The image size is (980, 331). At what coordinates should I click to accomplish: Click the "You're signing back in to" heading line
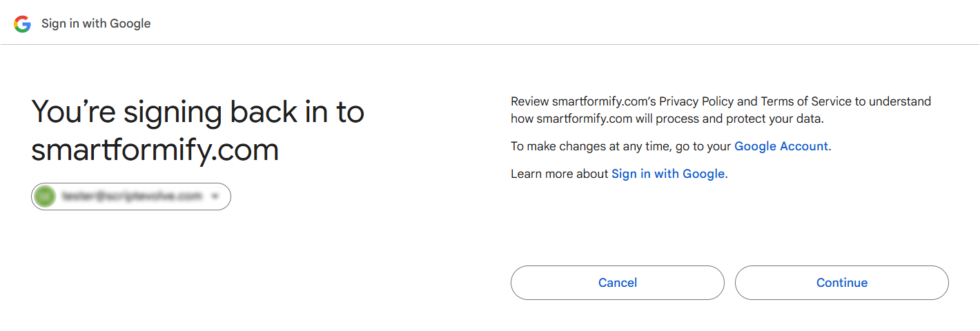(198, 112)
